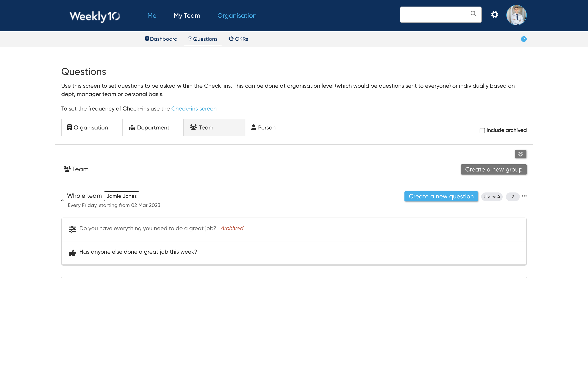Click the Users count badge showing 2

click(x=513, y=196)
